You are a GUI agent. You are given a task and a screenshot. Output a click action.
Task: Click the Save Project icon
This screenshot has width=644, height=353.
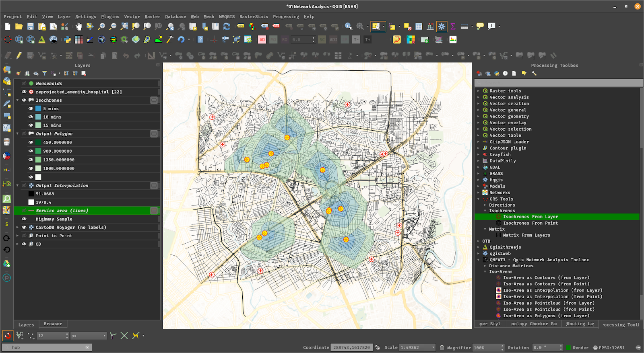(30, 27)
